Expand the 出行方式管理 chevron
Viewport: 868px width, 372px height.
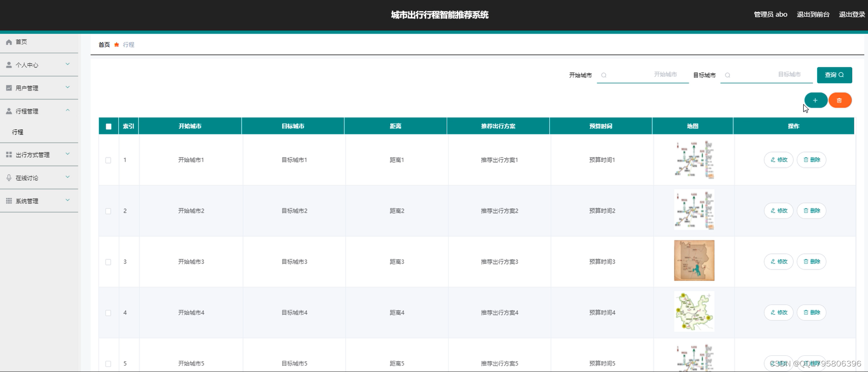(68, 154)
